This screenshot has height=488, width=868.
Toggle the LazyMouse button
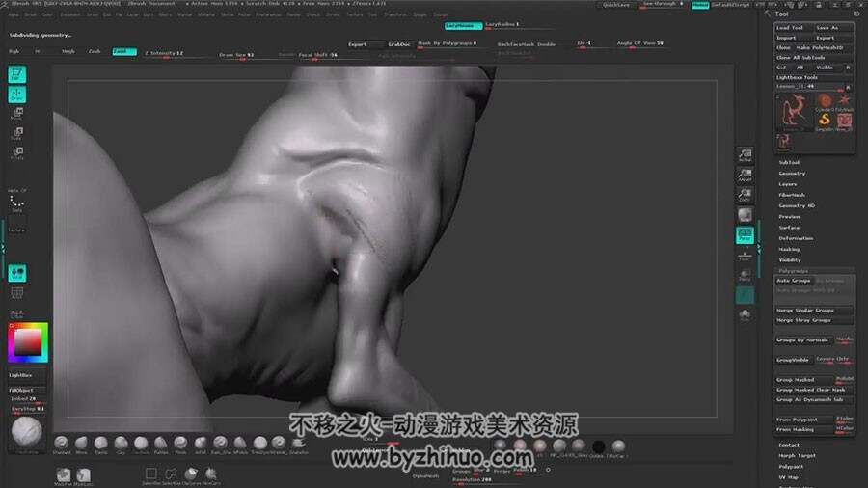463,25
